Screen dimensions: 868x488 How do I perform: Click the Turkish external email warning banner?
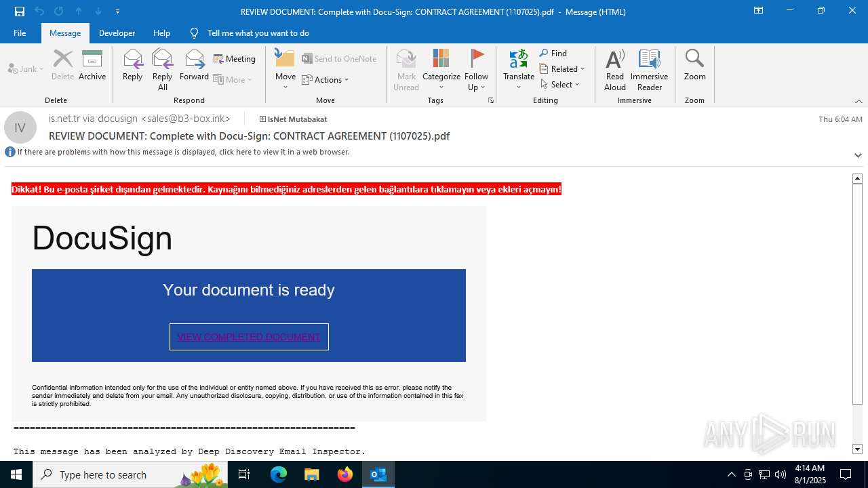click(287, 189)
